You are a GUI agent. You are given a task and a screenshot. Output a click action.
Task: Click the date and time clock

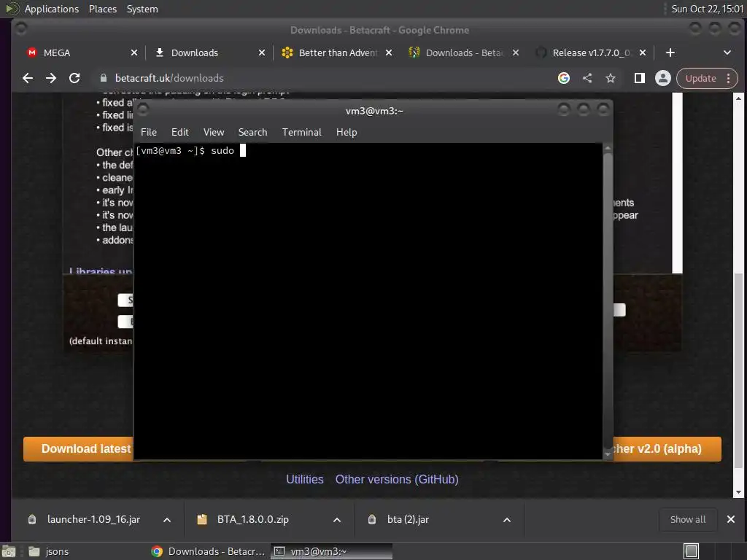707,9
